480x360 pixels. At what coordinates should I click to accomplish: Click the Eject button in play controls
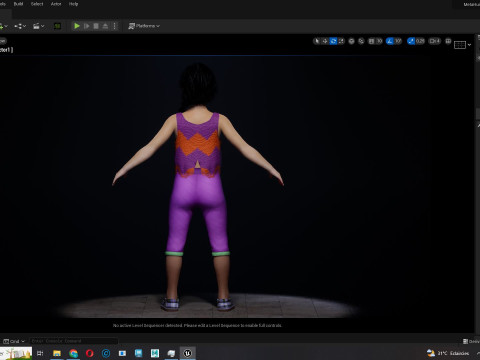pyautogui.click(x=105, y=26)
